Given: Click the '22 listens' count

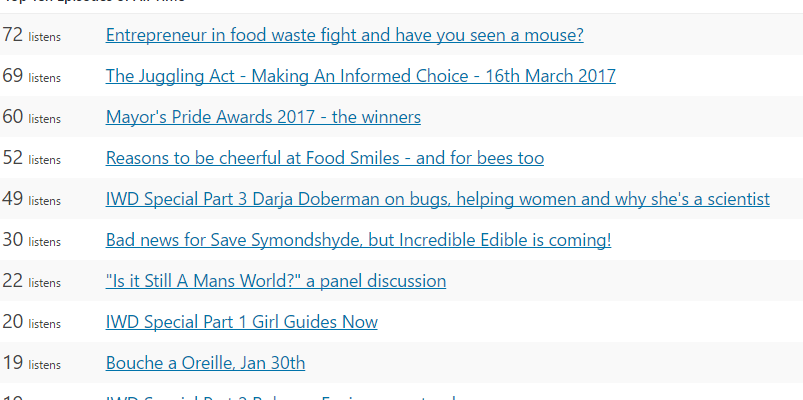Looking at the screenshot, I should 32,281.
